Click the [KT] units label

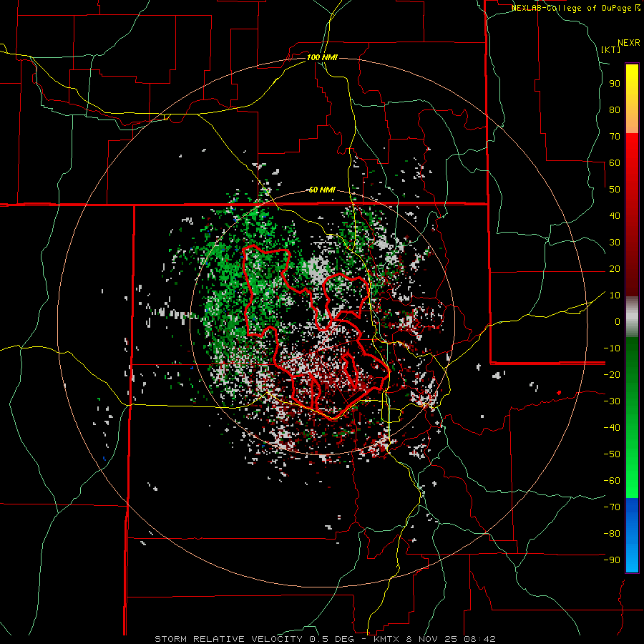click(x=611, y=49)
